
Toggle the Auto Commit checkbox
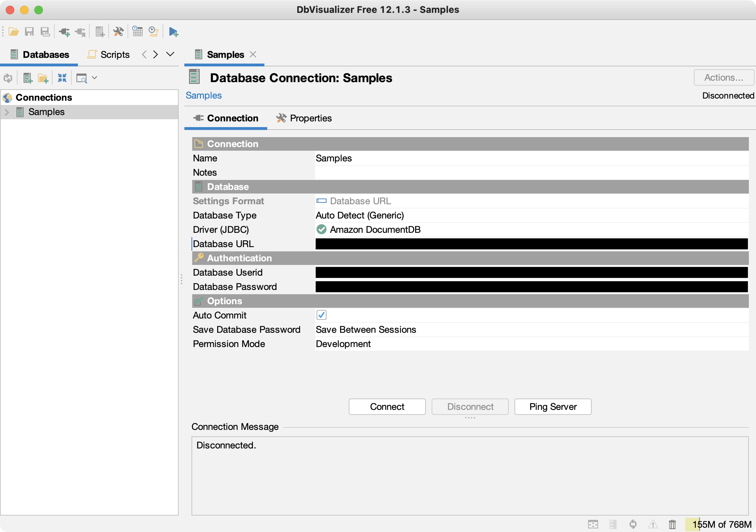[321, 315]
